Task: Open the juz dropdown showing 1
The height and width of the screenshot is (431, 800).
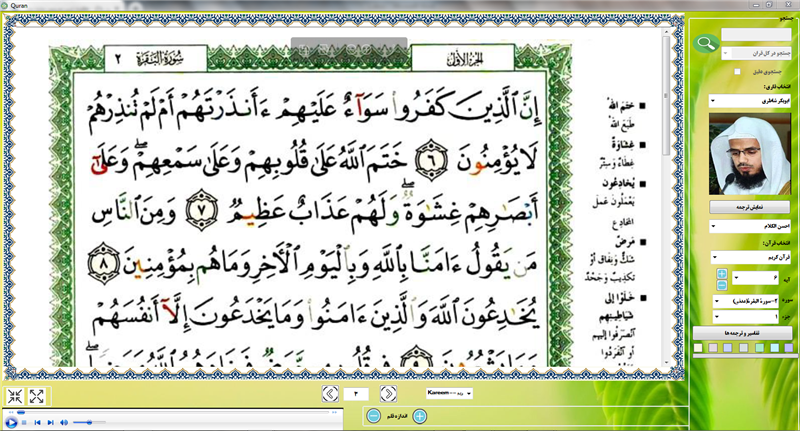Action: 746,317
